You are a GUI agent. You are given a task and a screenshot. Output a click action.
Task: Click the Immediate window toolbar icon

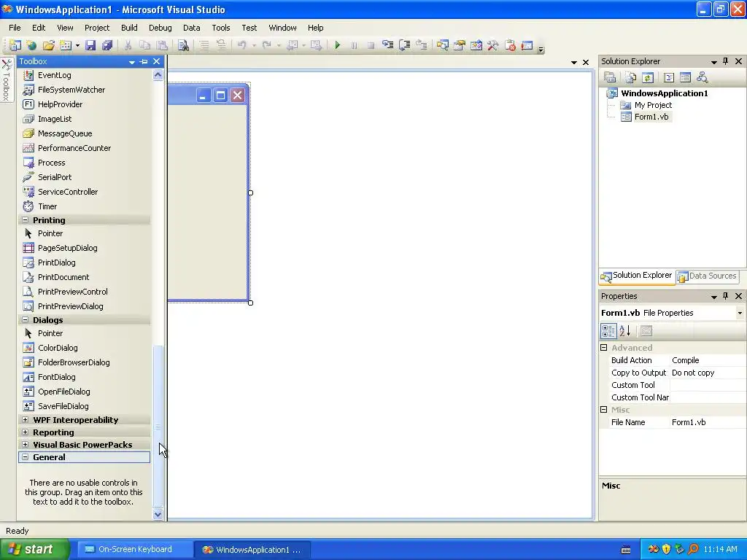click(527, 45)
